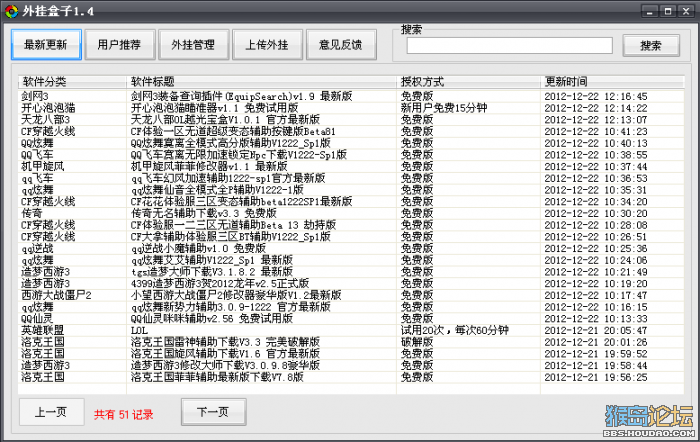This screenshot has height=442, width=700.
Task: Click timestamp 2012-12-21 19:56:25
Action: click(x=596, y=377)
